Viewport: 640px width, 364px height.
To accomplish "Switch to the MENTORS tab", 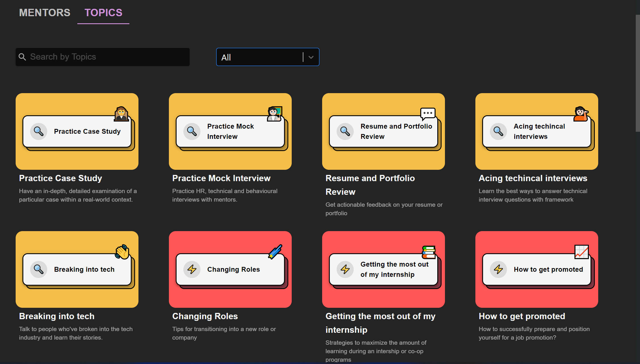I will [x=45, y=12].
